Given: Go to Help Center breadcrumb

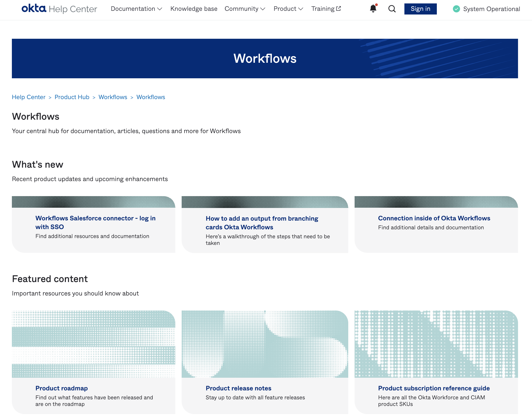Looking at the screenshot, I should click(x=28, y=97).
